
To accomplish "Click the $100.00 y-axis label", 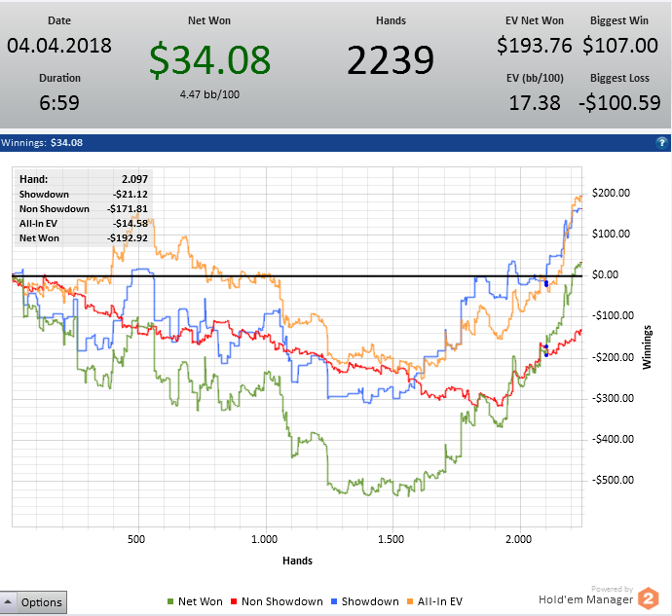I will (x=611, y=234).
